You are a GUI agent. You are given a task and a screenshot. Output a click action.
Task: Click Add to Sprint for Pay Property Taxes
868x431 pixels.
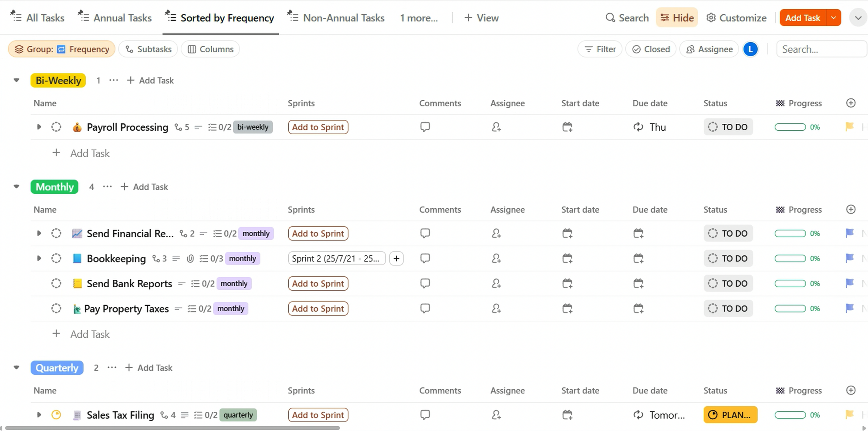[x=318, y=309]
